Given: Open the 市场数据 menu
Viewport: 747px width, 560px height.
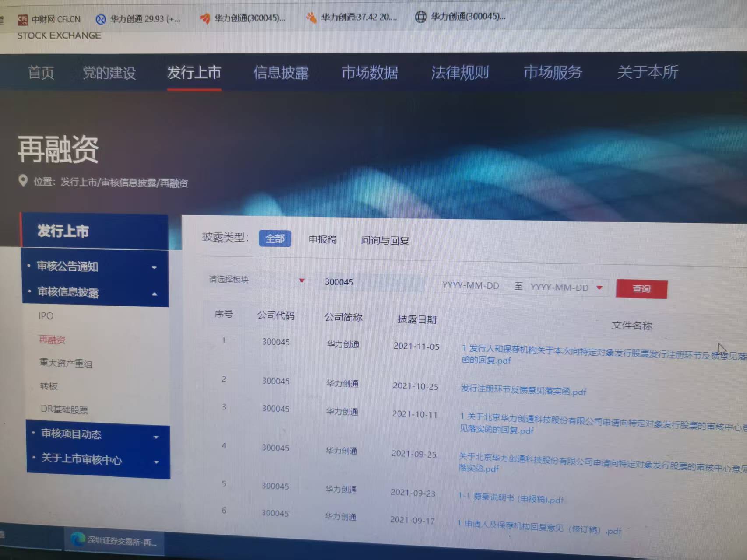Looking at the screenshot, I should [x=370, y=72].
